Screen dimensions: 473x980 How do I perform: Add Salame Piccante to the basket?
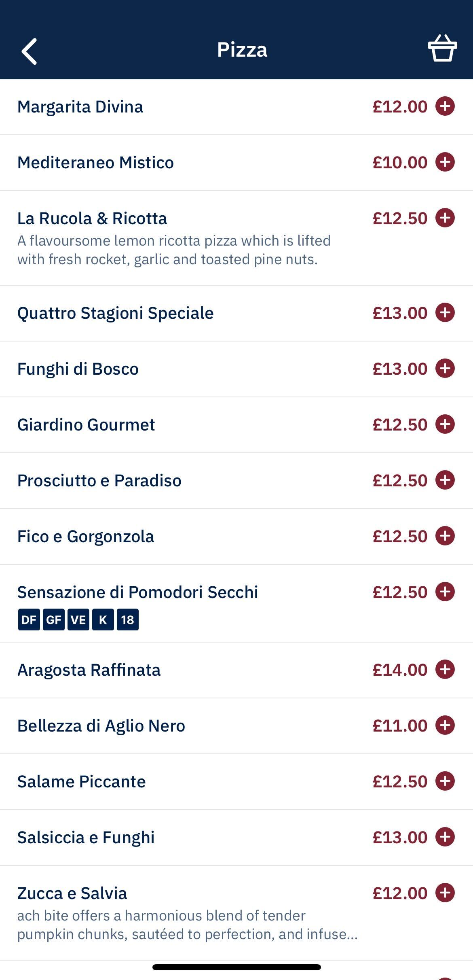(445, 781)
